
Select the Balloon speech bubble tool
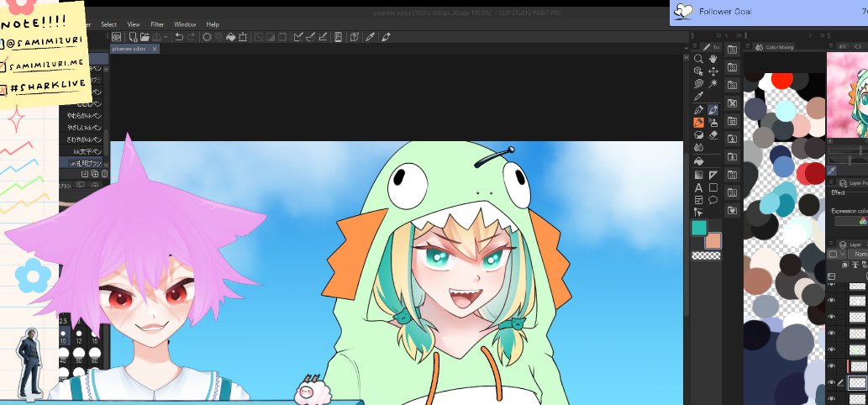click(x=713, y=200)
